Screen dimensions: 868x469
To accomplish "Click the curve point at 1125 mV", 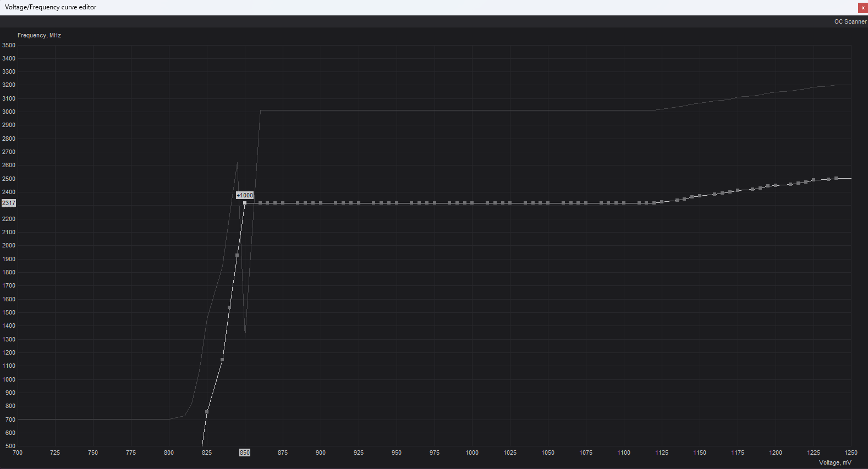I will tap(662, 202).
